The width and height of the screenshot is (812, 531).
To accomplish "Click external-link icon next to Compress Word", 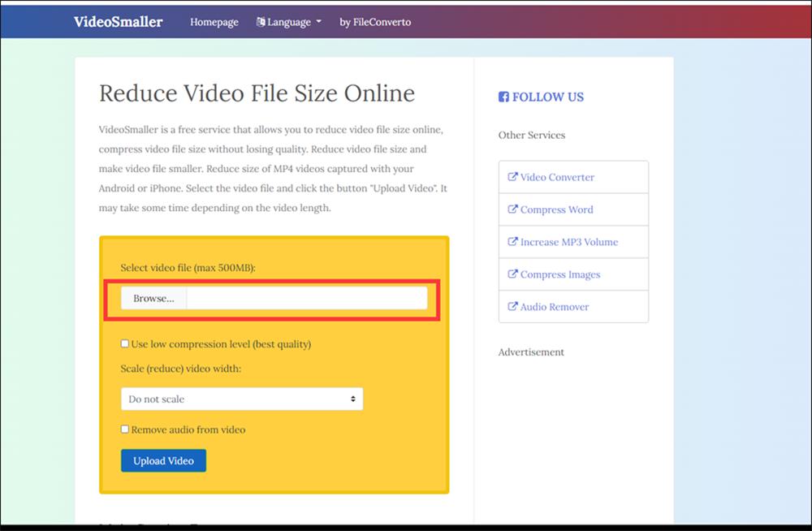I will pyautogui.click(x=512, y=209).
